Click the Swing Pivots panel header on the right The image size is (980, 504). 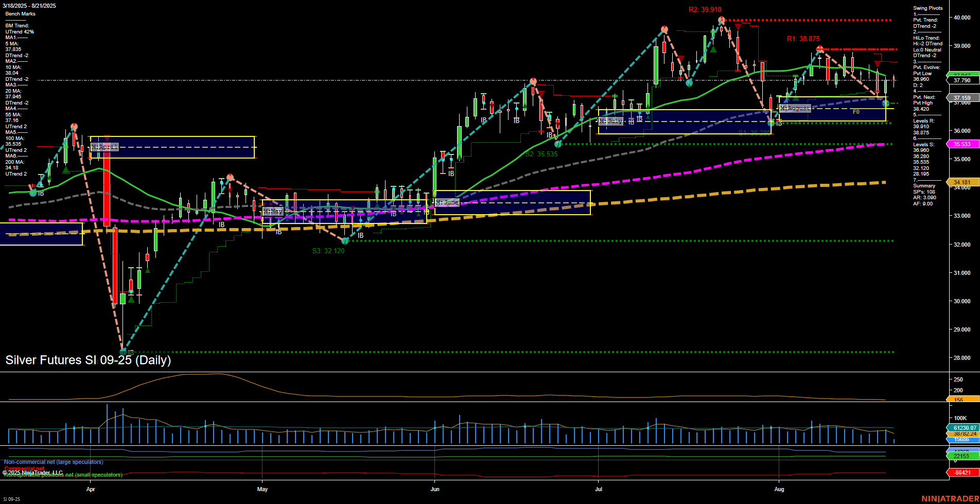coord(927,8)
